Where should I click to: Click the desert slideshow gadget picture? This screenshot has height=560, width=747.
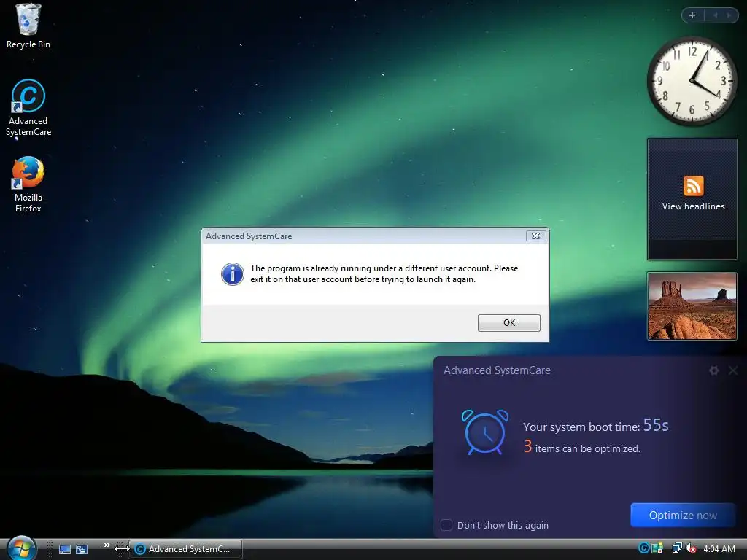point(692,306)
